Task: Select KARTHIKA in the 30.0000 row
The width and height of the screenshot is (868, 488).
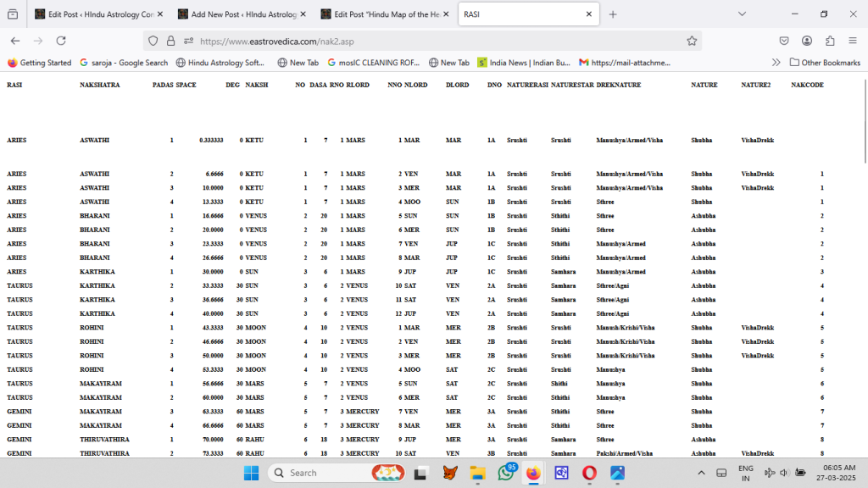Action: 97,272
